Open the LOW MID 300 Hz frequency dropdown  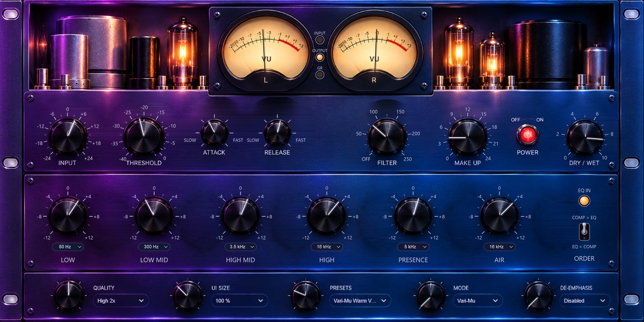[154, 247]
